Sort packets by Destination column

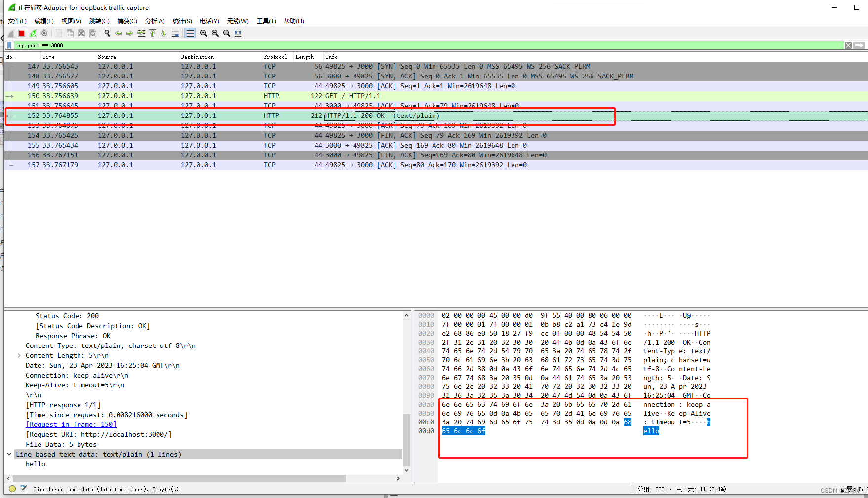[220, 57]
